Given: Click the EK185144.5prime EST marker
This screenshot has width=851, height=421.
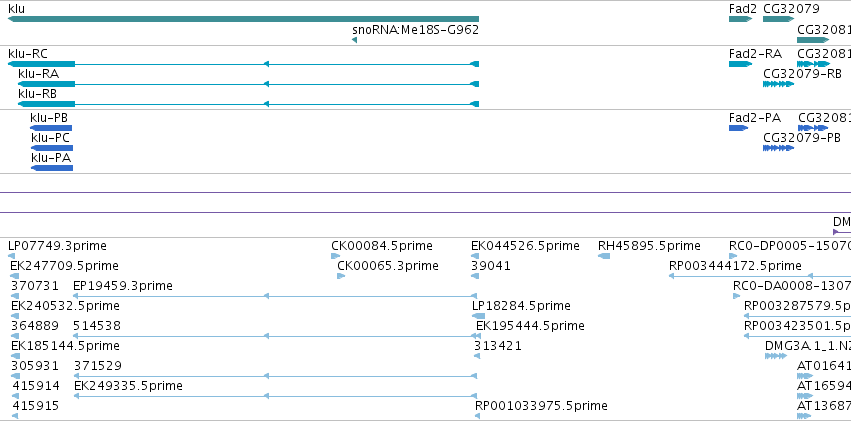Looking at the screenshot, I should (x=15, y=356).
